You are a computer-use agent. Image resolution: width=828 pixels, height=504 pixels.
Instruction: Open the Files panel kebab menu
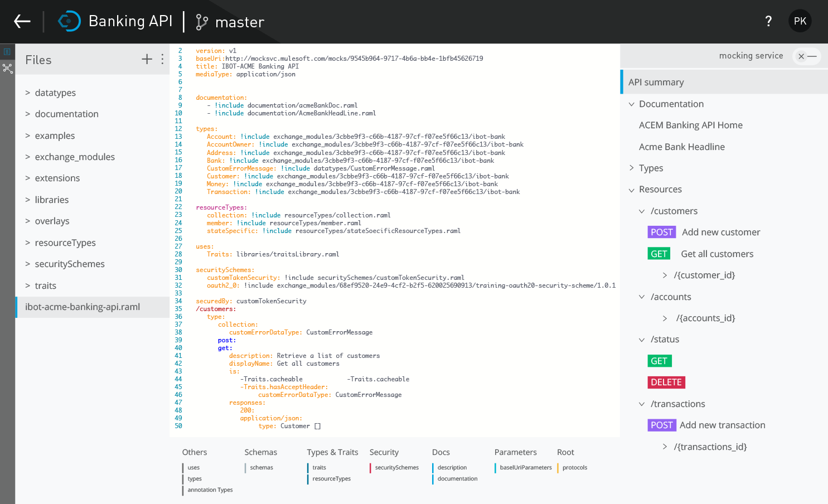tap(162, 59)
